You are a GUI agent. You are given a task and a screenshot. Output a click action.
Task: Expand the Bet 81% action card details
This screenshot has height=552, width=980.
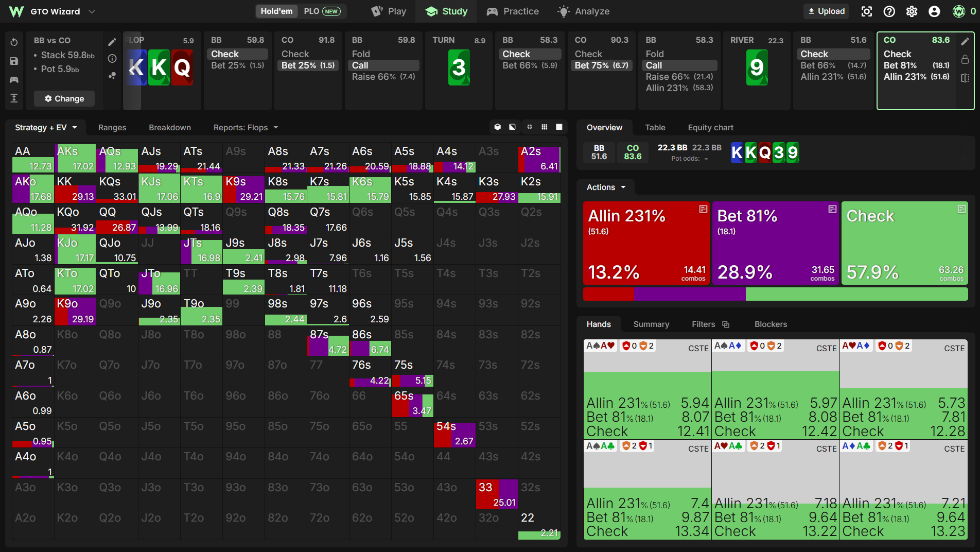(832, 209)
